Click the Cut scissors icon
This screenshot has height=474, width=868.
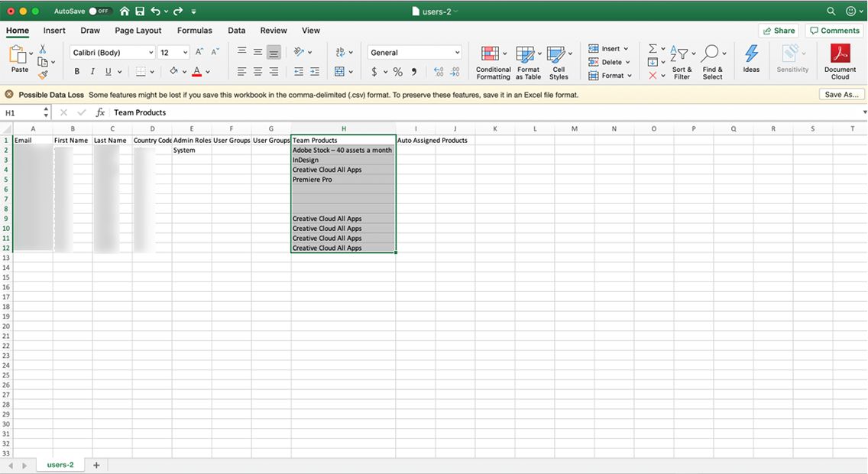(x=43, y=49)
